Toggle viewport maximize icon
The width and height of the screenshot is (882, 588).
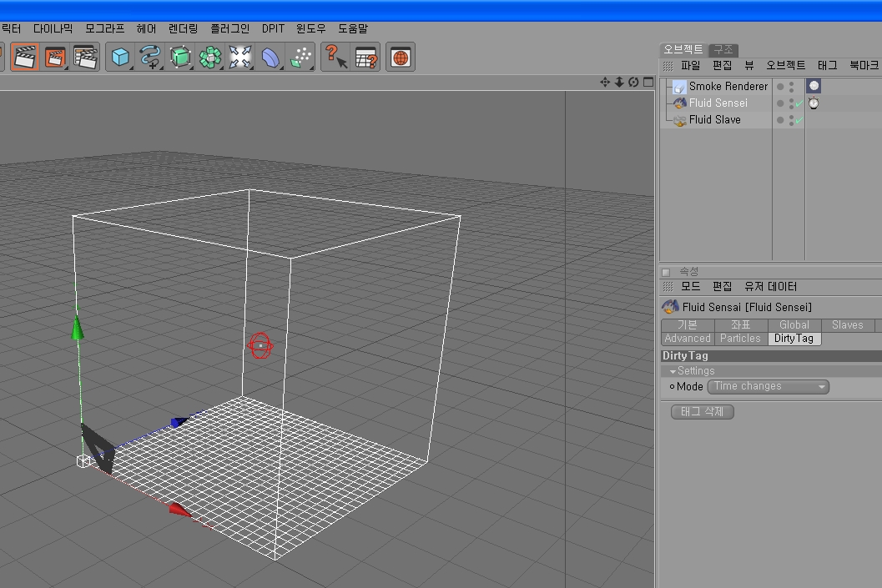click(x=648, y=82)
